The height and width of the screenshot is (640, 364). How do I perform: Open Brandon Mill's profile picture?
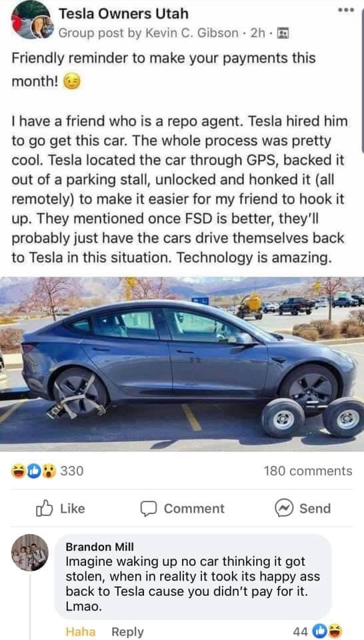click(x=29, y=552)
